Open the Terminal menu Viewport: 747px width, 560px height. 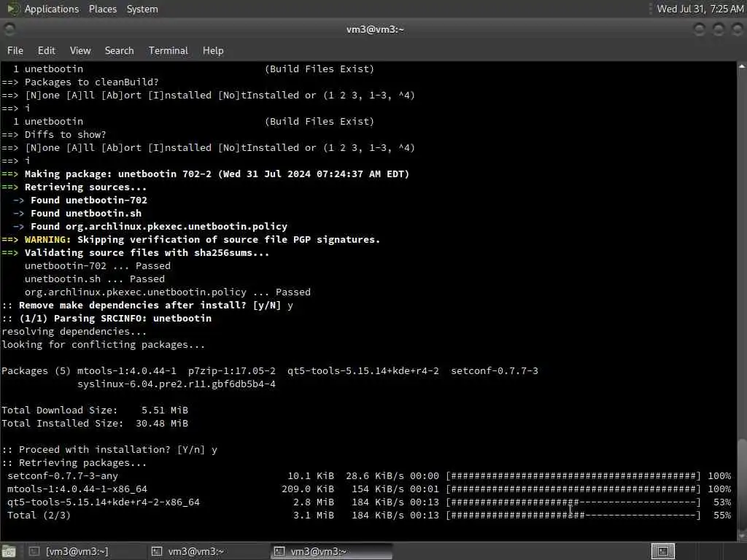point(169,50)
